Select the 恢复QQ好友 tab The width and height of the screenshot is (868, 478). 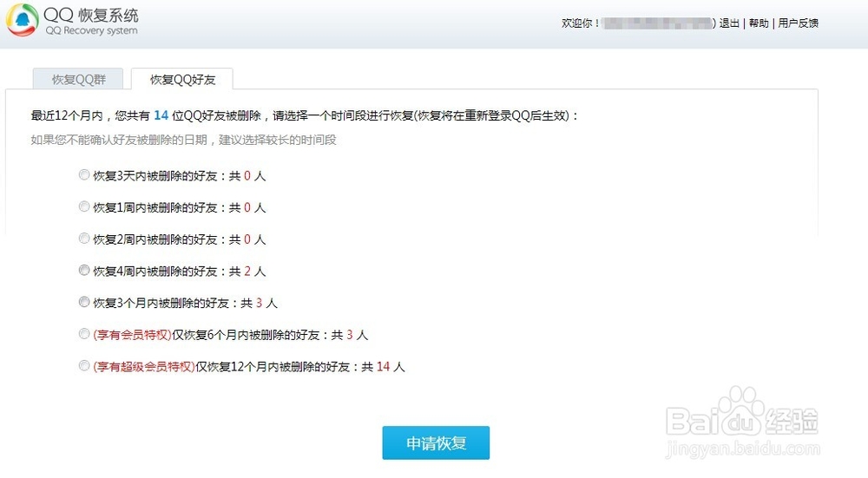pos(182,80)
